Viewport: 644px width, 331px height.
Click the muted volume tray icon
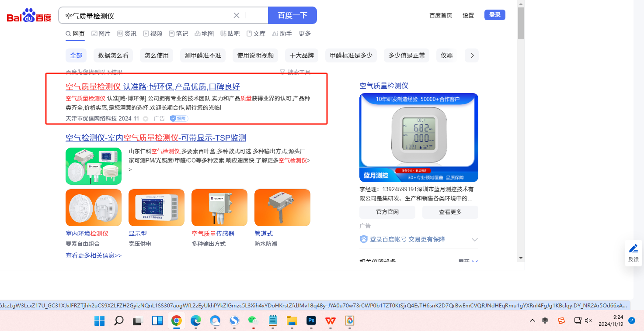pos(588,321)
